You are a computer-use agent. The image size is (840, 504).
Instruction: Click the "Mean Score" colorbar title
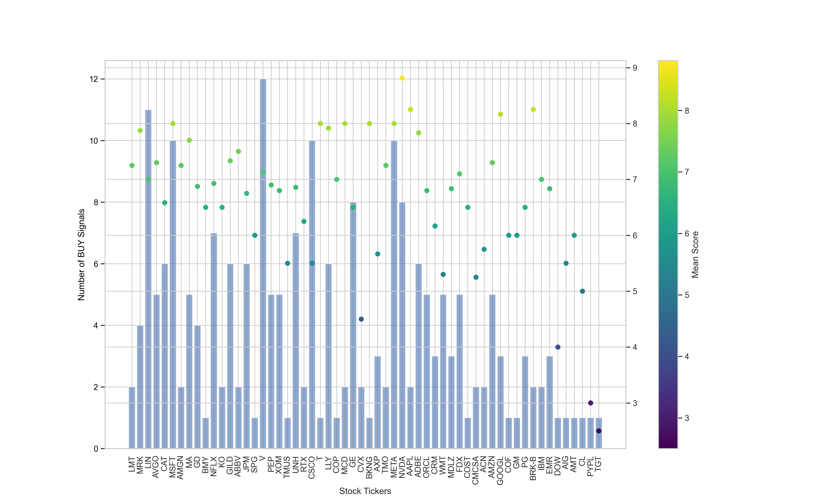[x=695, y=255]
